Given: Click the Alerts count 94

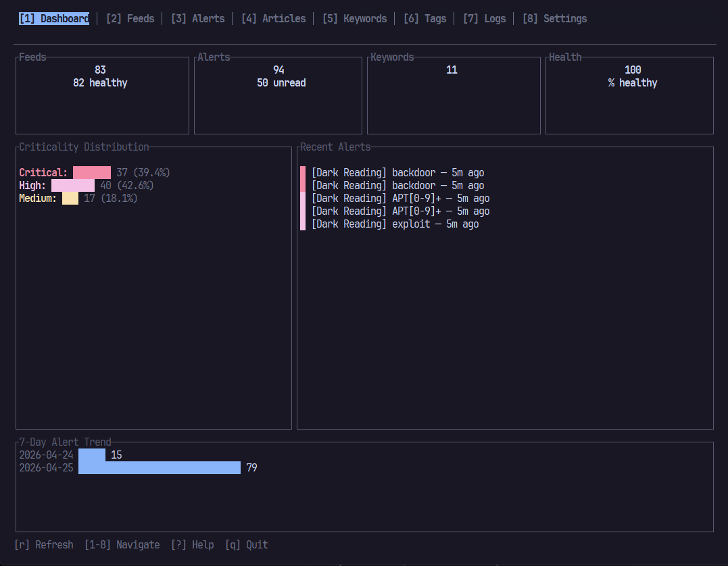Looking at the screenshot, I should tap(278, 70).
